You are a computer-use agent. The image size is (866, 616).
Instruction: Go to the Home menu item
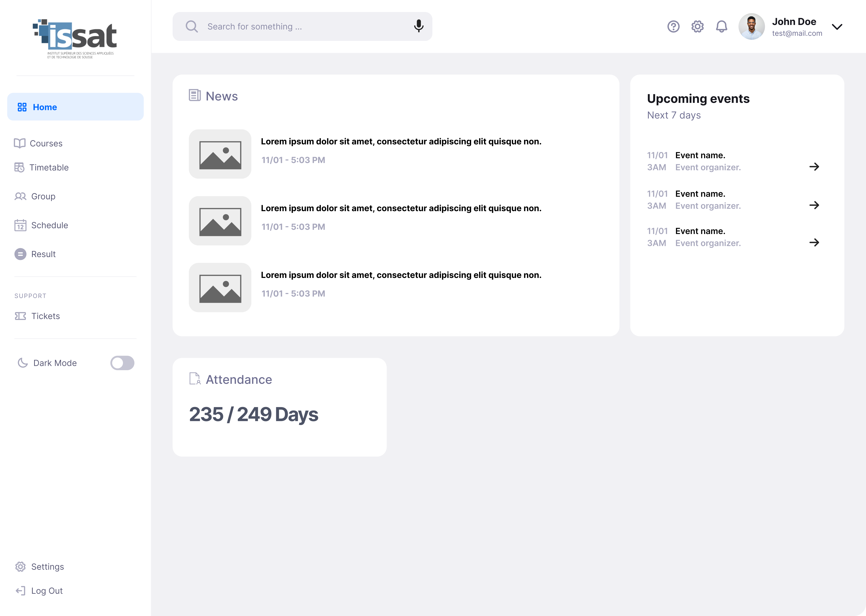pyautogui.click(x=75, y=107)
